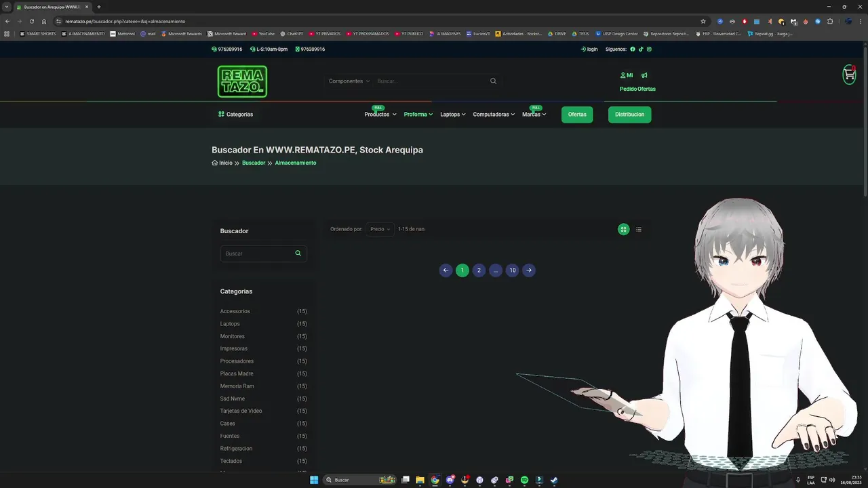
Task: Go back in browser history
Action: (7, 21)
